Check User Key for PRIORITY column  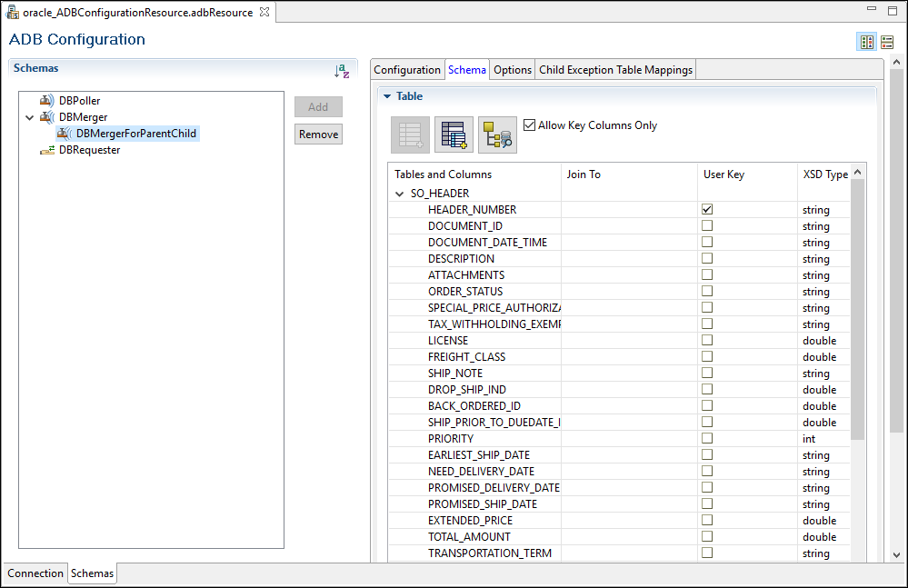pyautogui.click(x=707, y=438)
